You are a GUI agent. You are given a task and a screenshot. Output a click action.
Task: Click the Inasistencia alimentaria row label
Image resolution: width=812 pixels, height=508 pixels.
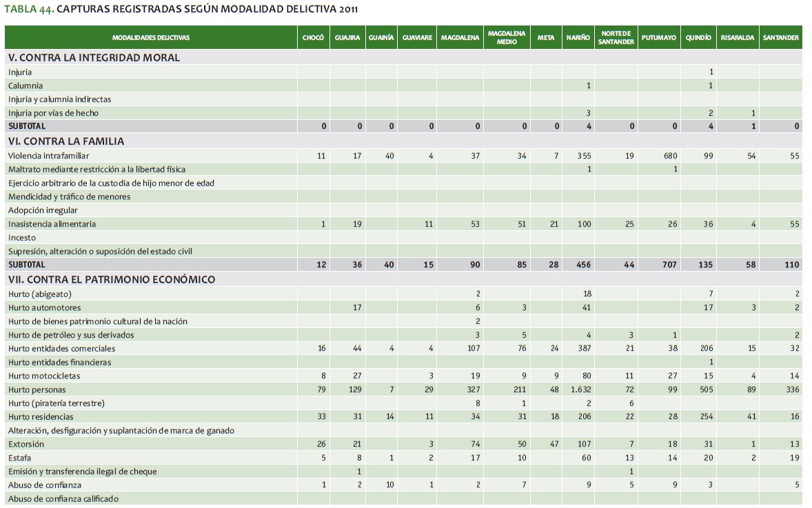52,224
